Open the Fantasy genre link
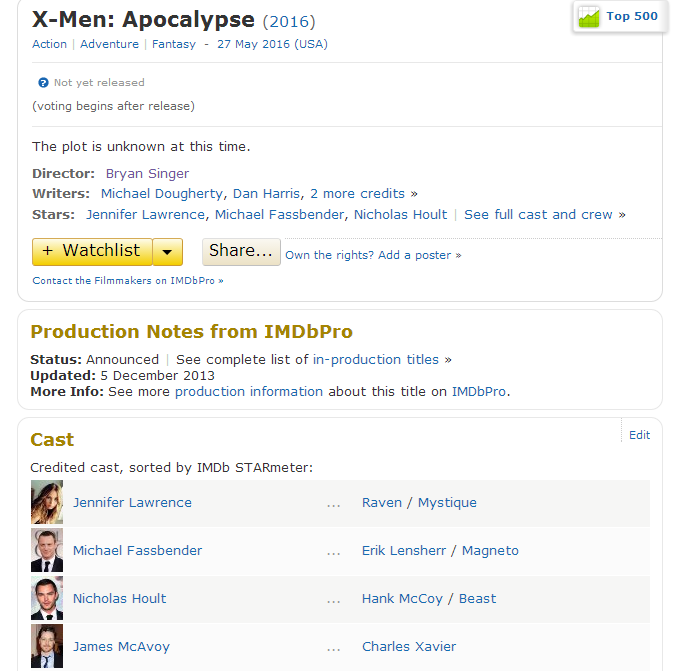 (174, 44)
